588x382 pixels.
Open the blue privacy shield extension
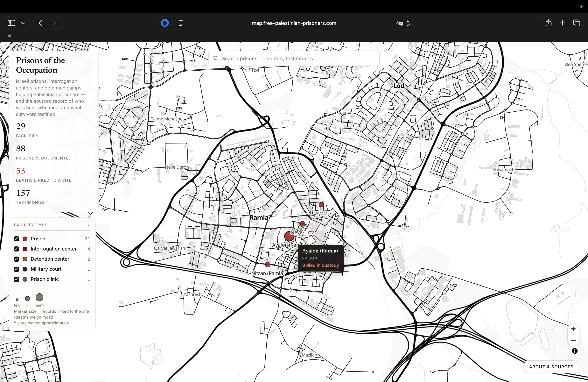[x=165, y=23]
